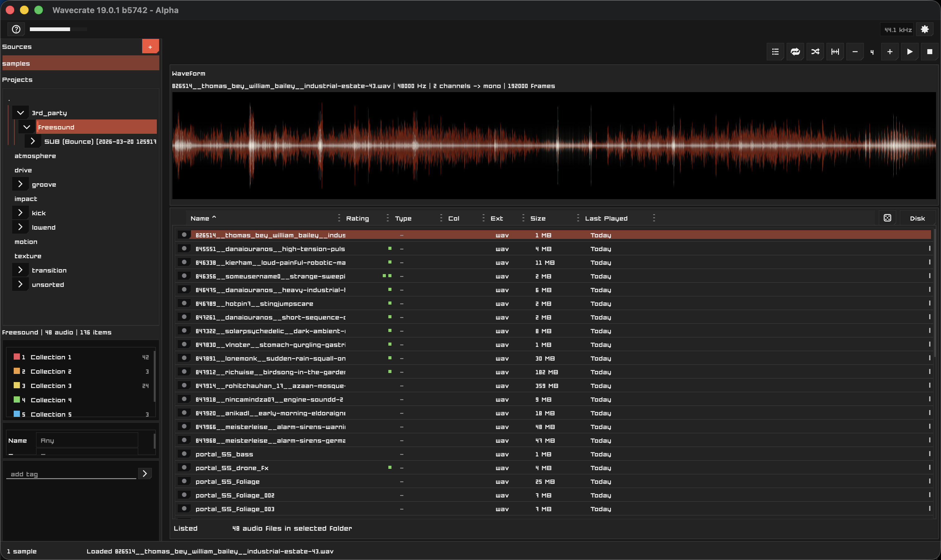Collapse the Freesound folder chevron
This screenshot has width=941, height=560.
click(27, 127)
